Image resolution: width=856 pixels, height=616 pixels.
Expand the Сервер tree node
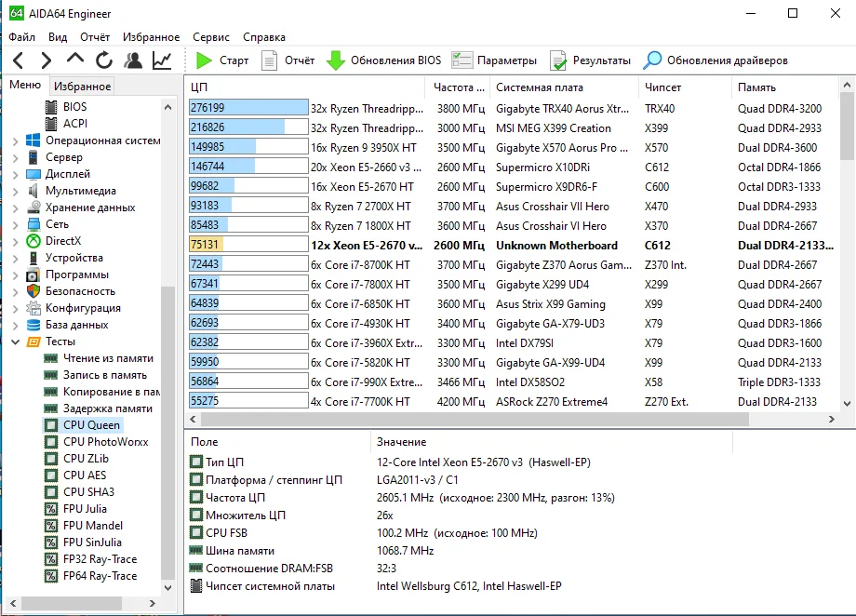(x=15, y=158)
